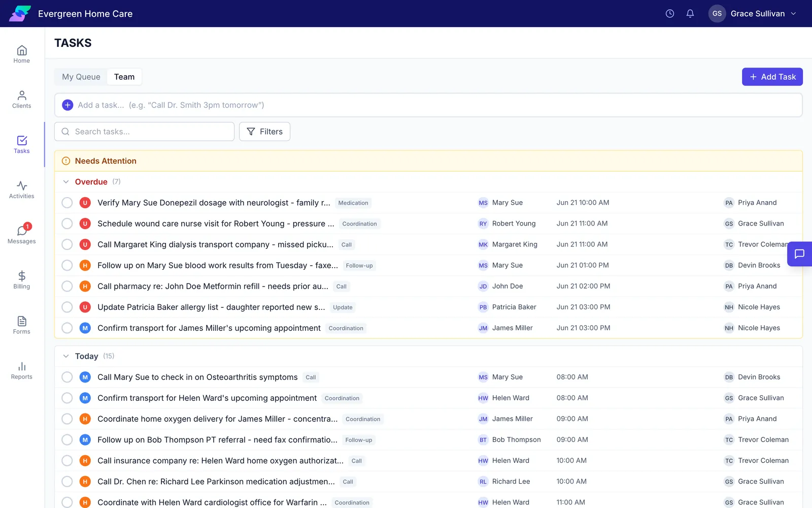
Task: Click MS avatar on Donepezil task row
Action: click(x=483, y=203)
